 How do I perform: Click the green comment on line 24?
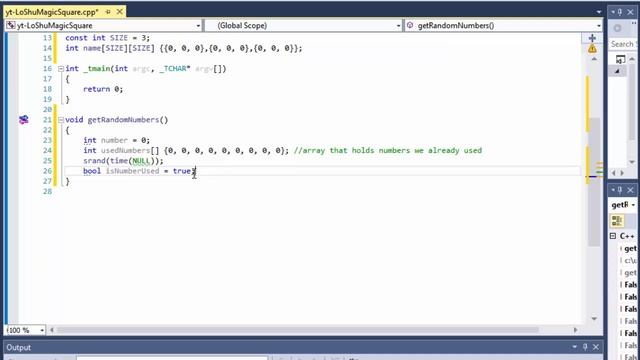[x=388, y=150]
